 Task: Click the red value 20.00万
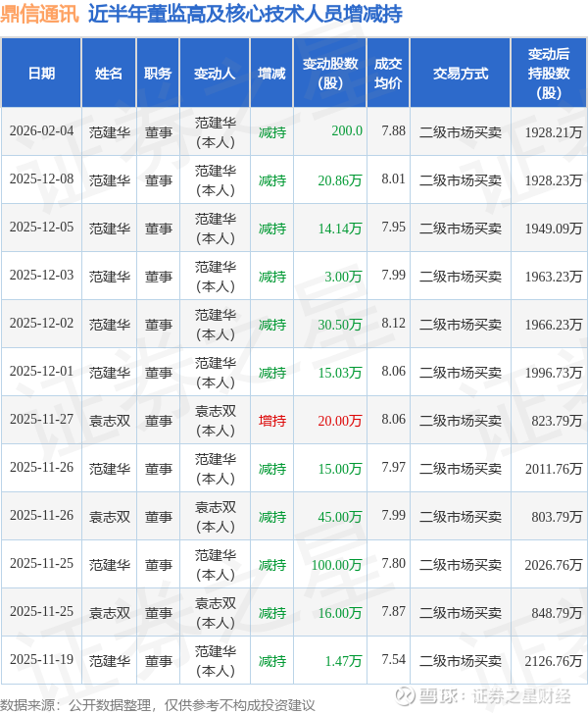(x=339, y=421)
